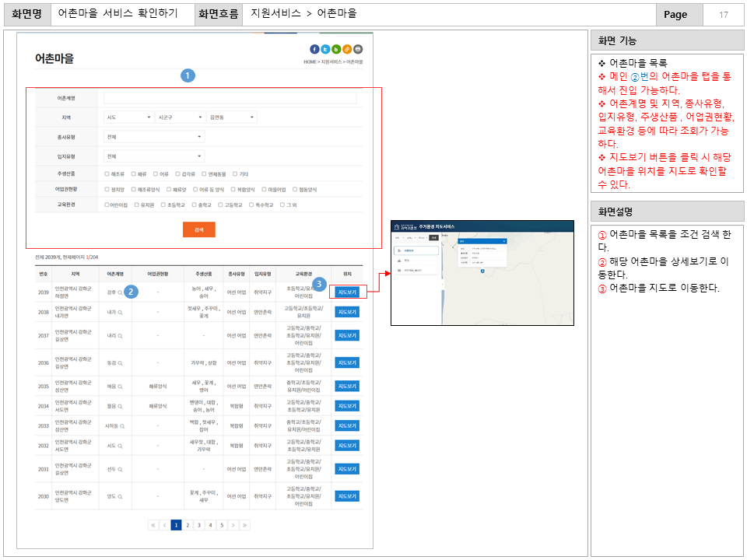Check the 해조류 checkbox under 주생산품
The height and width of the screenshot is (560, 747).
(106, 174)
